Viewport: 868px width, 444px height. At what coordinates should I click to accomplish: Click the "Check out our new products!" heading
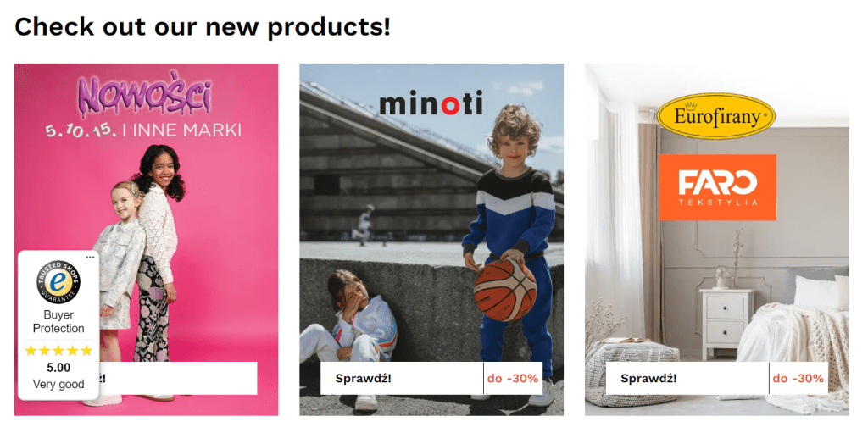click(x=203, y=26)
